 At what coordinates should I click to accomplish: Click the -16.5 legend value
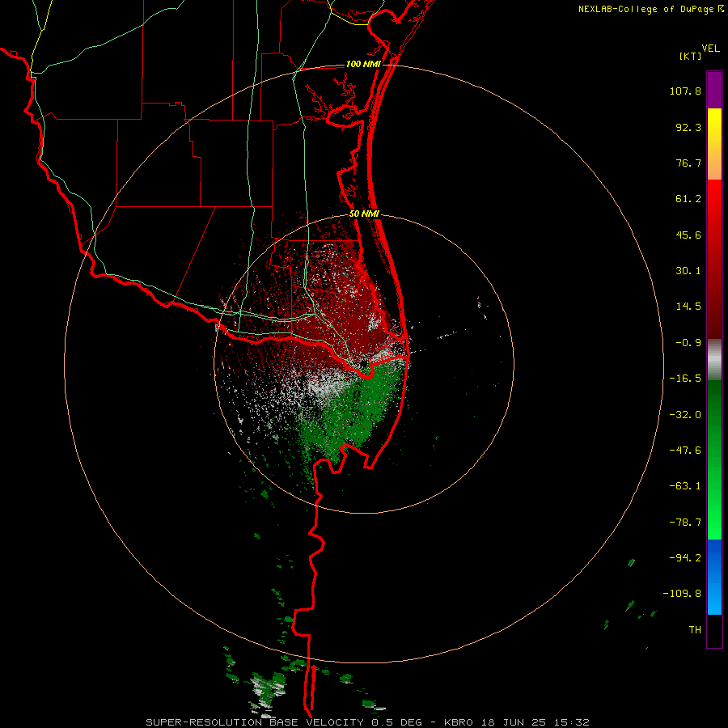[x=685, y=379]
